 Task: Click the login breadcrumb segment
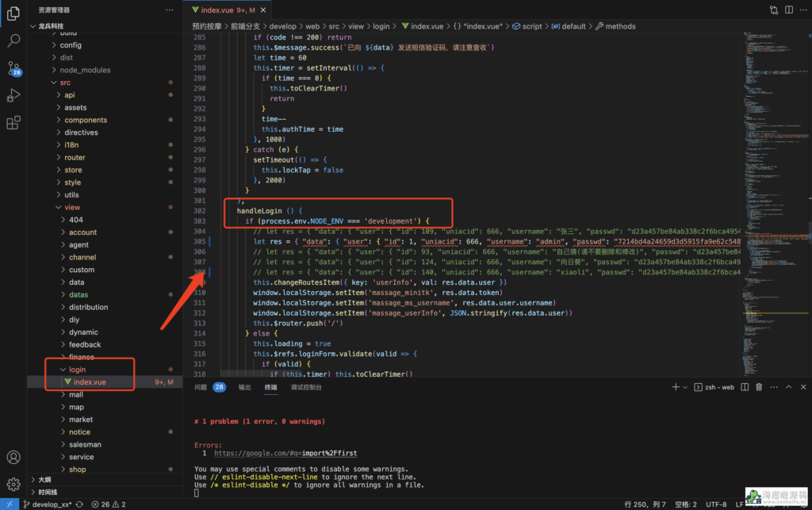(x=381, y=26)
